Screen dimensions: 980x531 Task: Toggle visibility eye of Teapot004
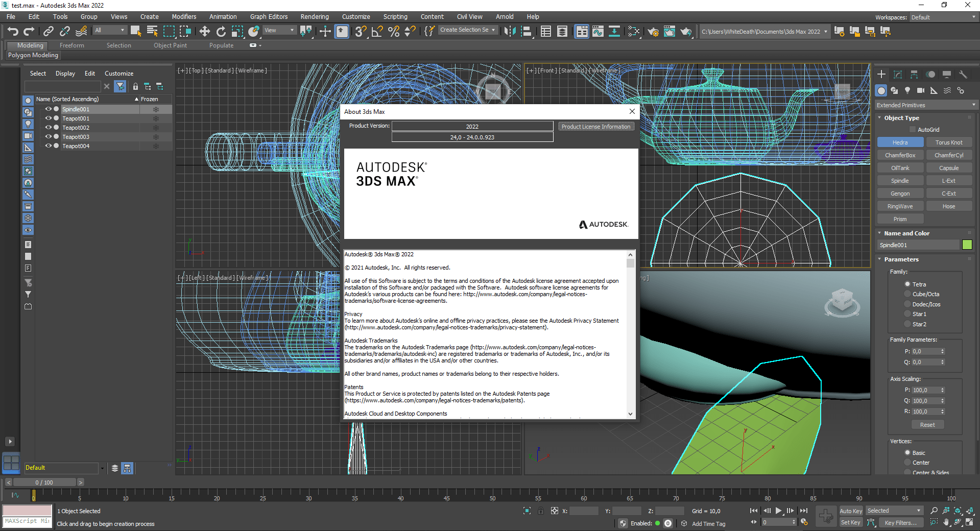click(x=49, y=146)
